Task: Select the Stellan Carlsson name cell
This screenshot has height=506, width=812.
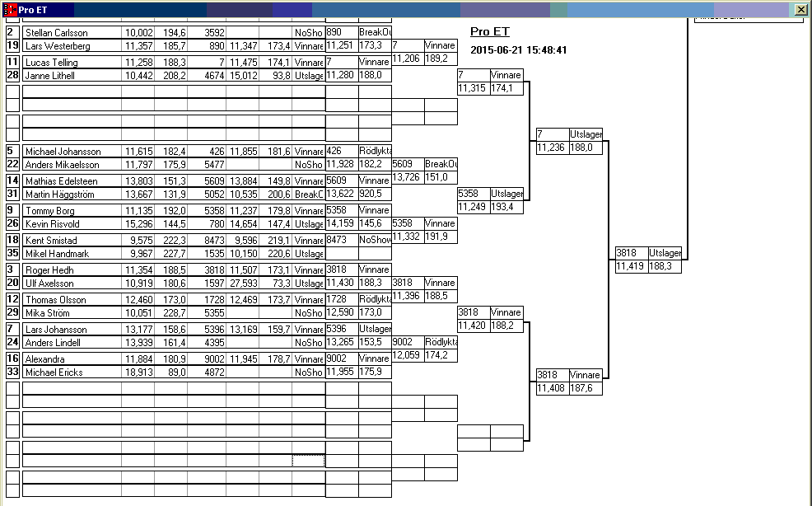Action: (72, 33)
